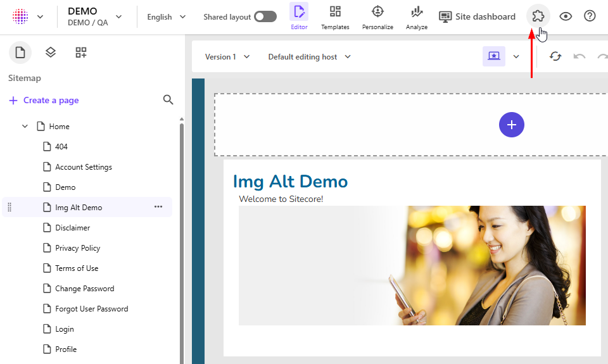Click the sitemap search magnifier icon

click(168, 99)
